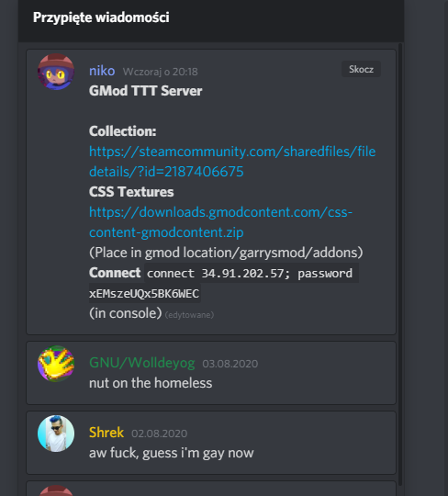Click the password xEMszeUQx5BK6WEC code text
The width and height of the screenshot is (448, 496).
point(144,293)
